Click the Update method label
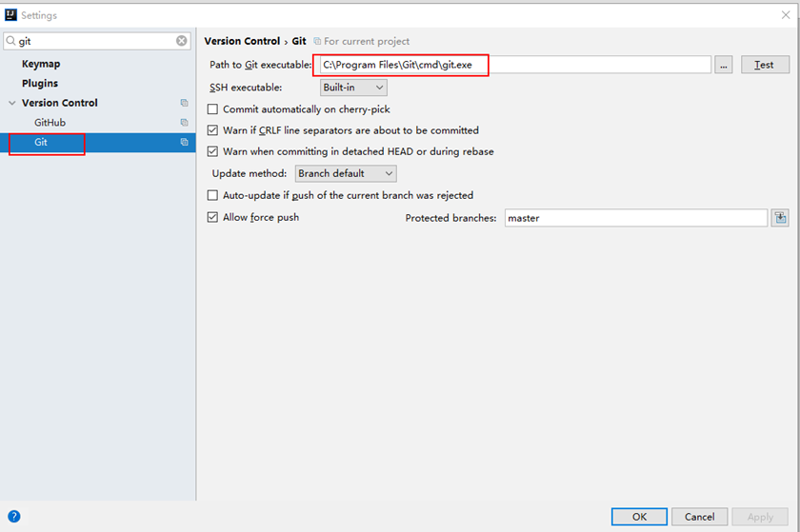This screenshot has height=532, width=800. pos(250,173)
